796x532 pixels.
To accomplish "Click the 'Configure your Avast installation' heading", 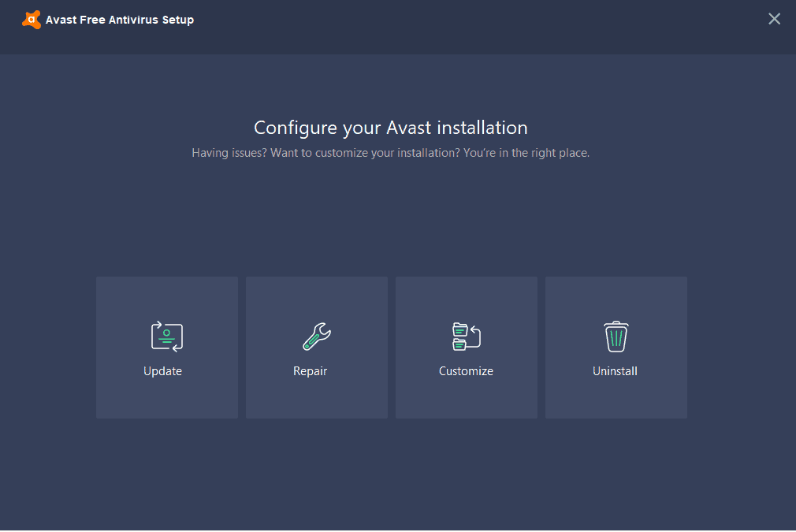I will (390, 128).
